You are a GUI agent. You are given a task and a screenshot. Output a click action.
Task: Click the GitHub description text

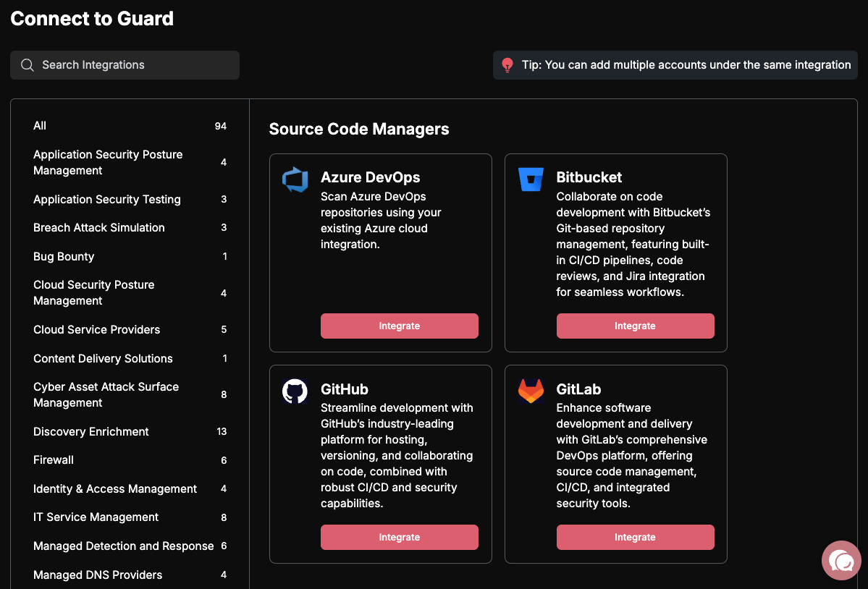[397, 455]
